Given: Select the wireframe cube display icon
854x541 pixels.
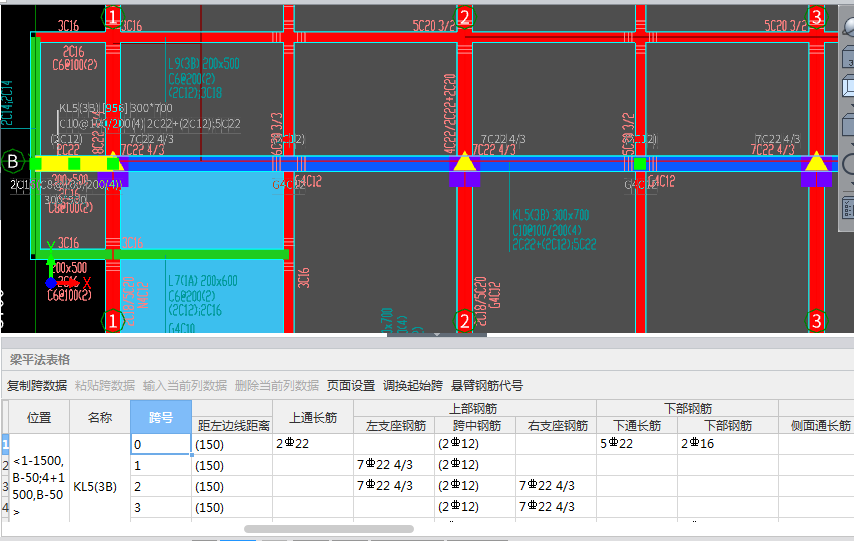Looking at the screenshot, I should pos(849,87).
